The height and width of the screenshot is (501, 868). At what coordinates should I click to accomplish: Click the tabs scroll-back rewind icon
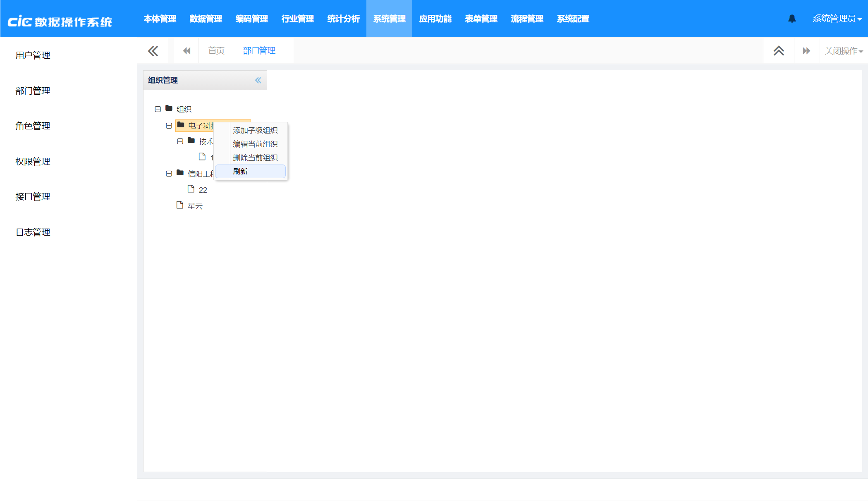click(x=187, y=51)
